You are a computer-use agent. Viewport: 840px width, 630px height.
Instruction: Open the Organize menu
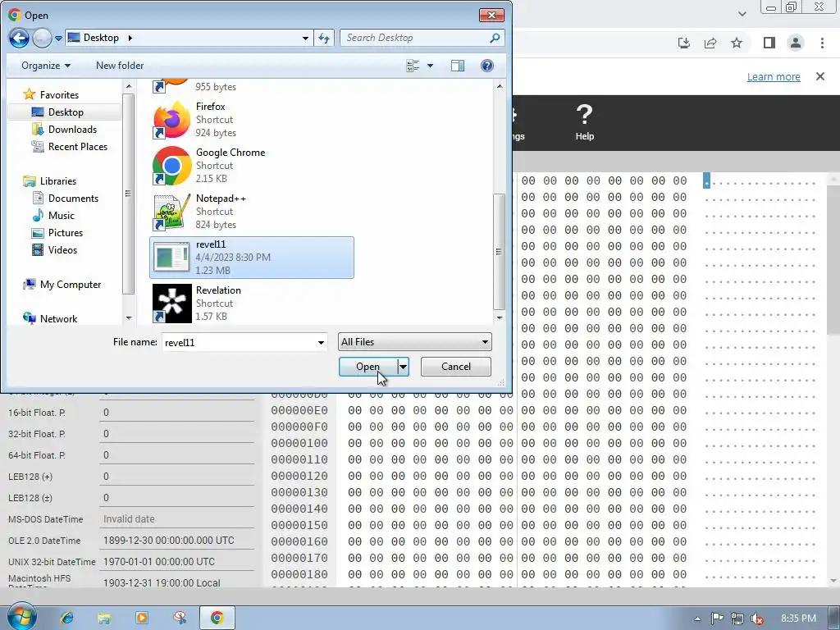tap(46, 66)
